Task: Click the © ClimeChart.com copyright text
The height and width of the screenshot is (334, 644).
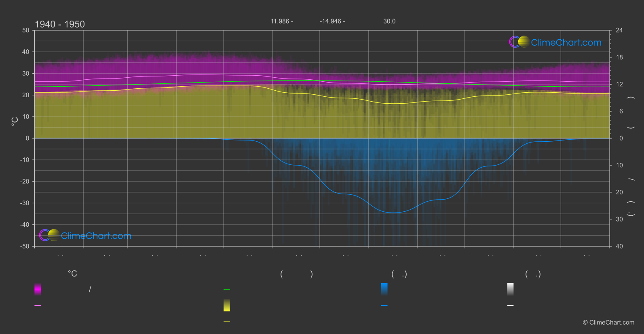Action: [x=608, y=323]
